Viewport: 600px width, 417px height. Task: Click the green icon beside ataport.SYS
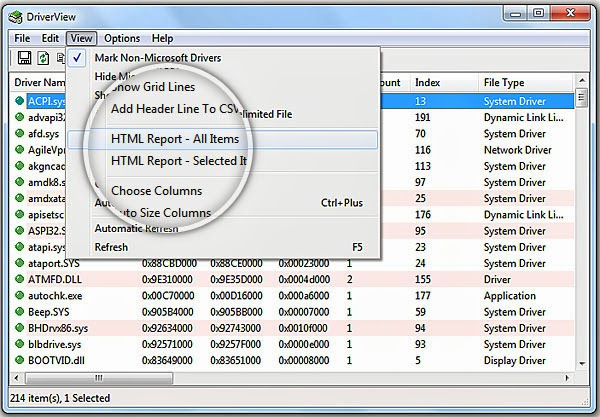20,263
